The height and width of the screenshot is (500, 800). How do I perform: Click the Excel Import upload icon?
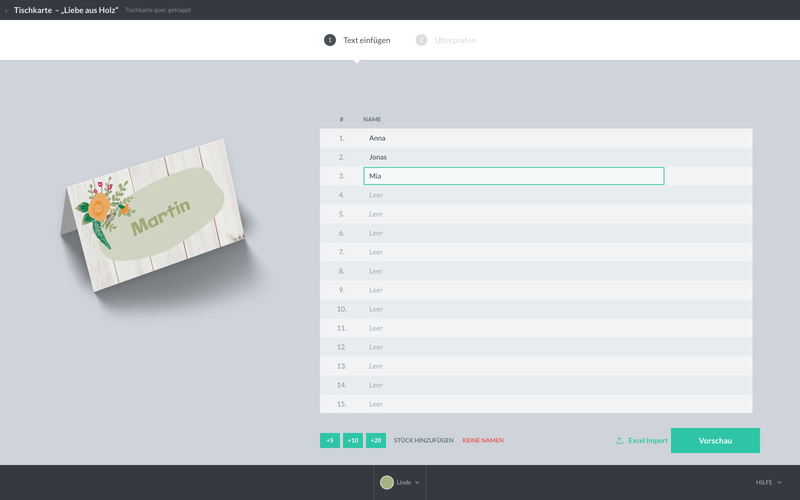coord(619,440)
